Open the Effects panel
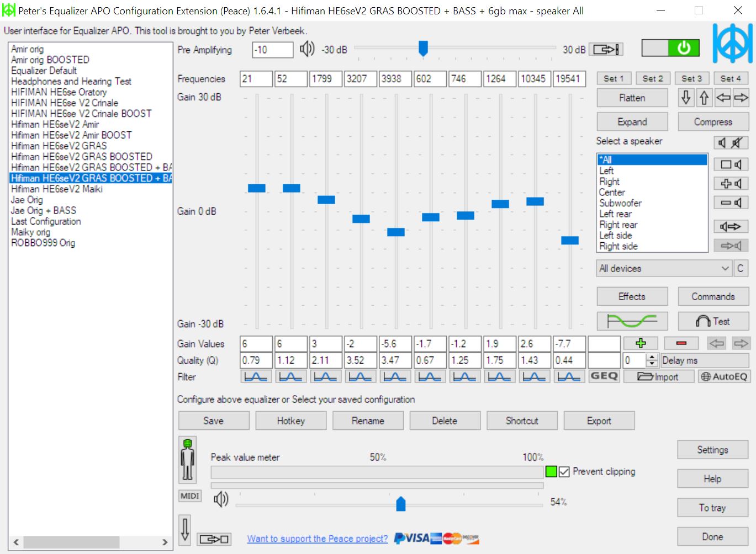Viewport: 756px width, 554px height. click(x=632, y=296)
